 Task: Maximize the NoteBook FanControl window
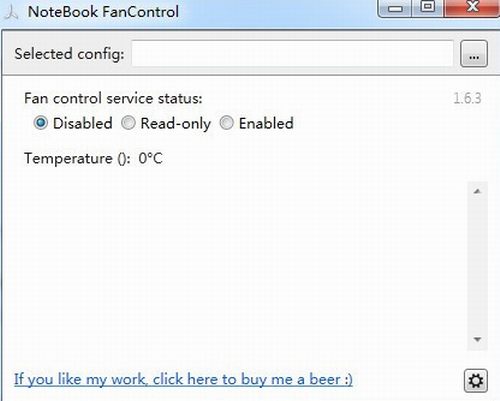[428, 8]
